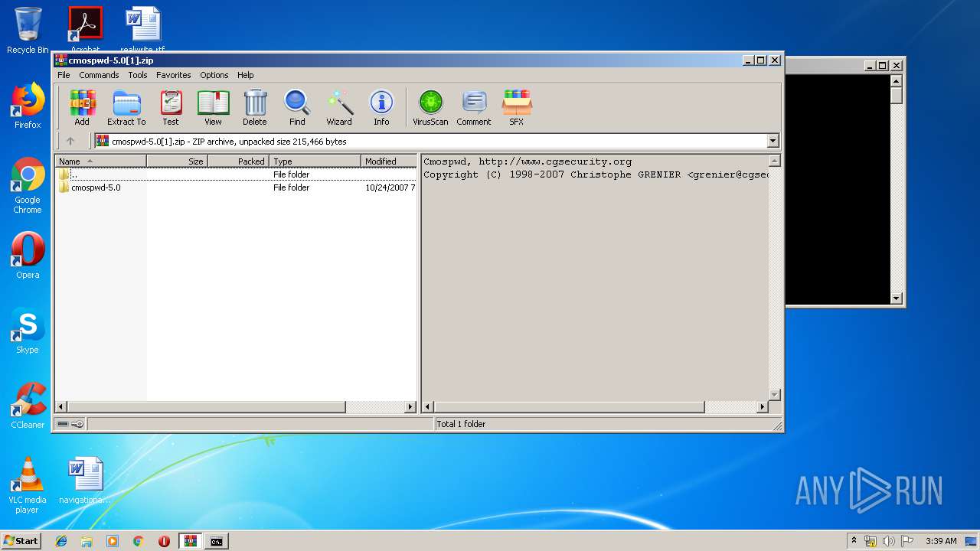Open Firefox desktop shortcut

pyautogui.click(x=28, y=106)
